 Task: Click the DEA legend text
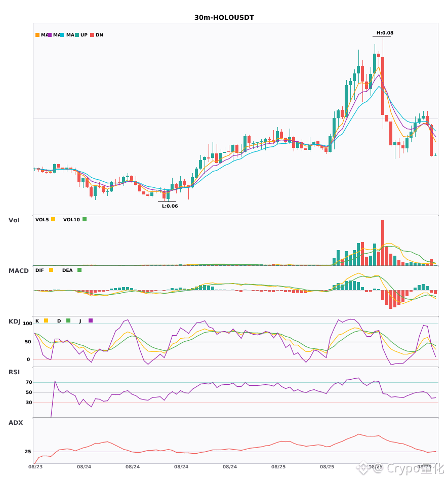click(x=67, y=270)
